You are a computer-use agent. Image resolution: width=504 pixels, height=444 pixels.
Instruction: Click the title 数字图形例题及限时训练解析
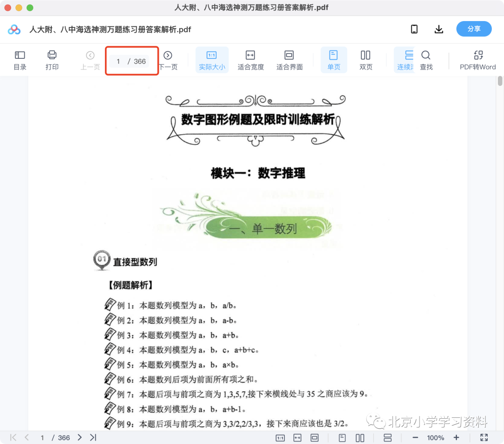pos(258,120)
